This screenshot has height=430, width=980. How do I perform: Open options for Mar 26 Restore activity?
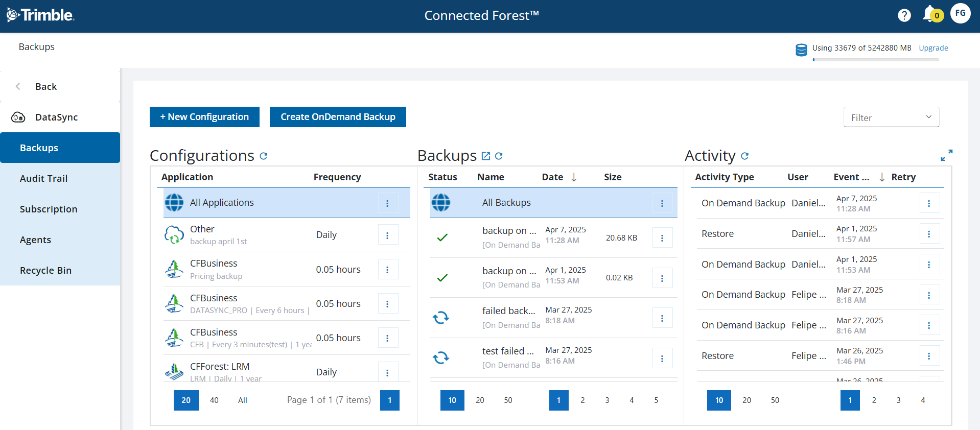click(929, 356)
